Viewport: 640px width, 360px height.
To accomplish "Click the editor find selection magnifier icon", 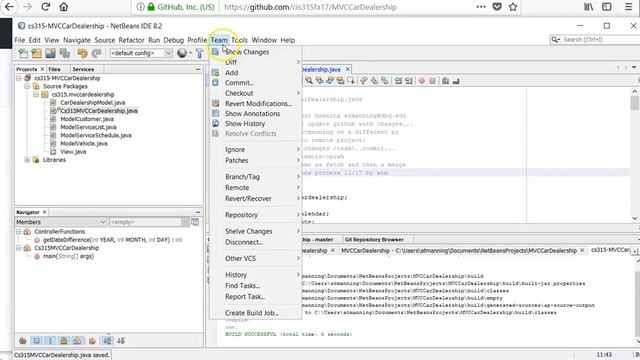I will pyautogui.click(x=309, y=81).
